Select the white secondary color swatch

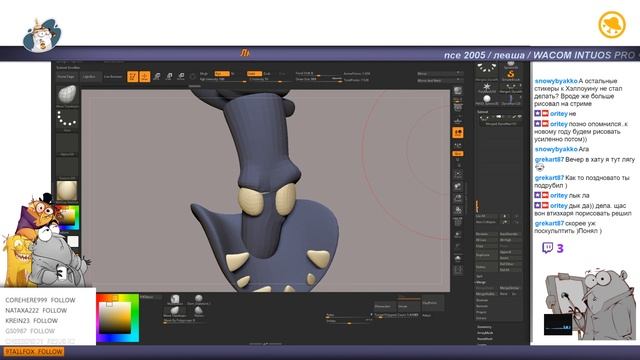[x=73, y=241]
